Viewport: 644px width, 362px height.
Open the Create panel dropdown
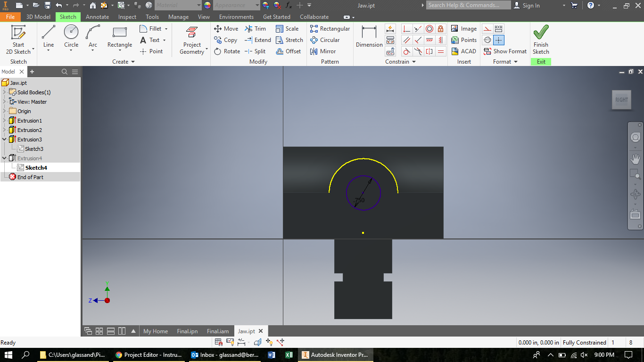(x=124, y=62)
